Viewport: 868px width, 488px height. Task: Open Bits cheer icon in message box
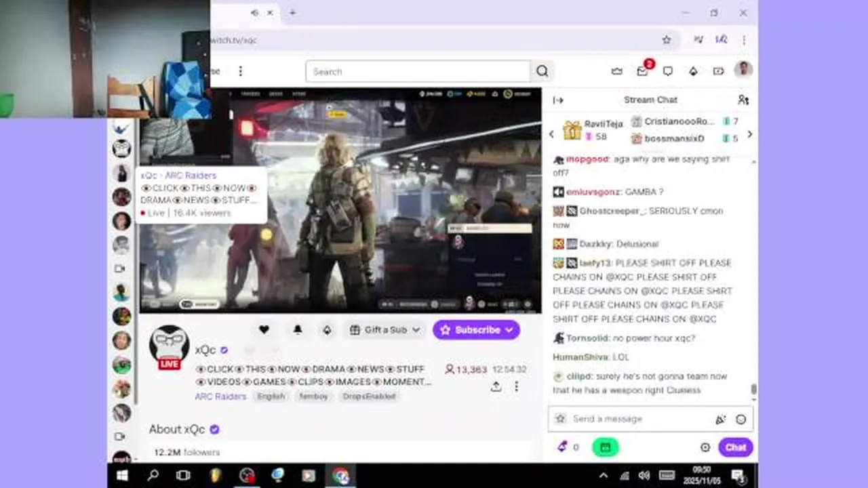[720, 420]
